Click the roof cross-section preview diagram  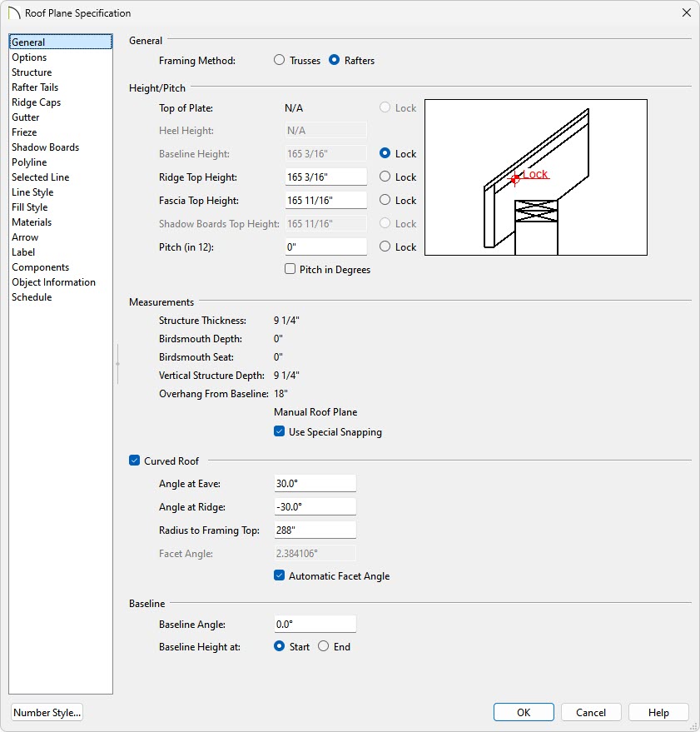pos(536,177)
